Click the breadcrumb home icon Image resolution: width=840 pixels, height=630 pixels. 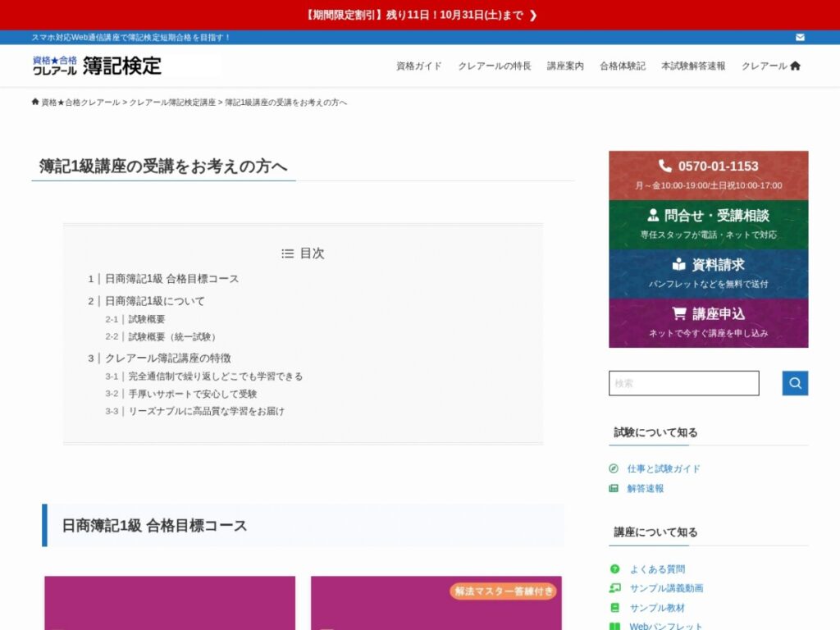click(x=35, y=102)
